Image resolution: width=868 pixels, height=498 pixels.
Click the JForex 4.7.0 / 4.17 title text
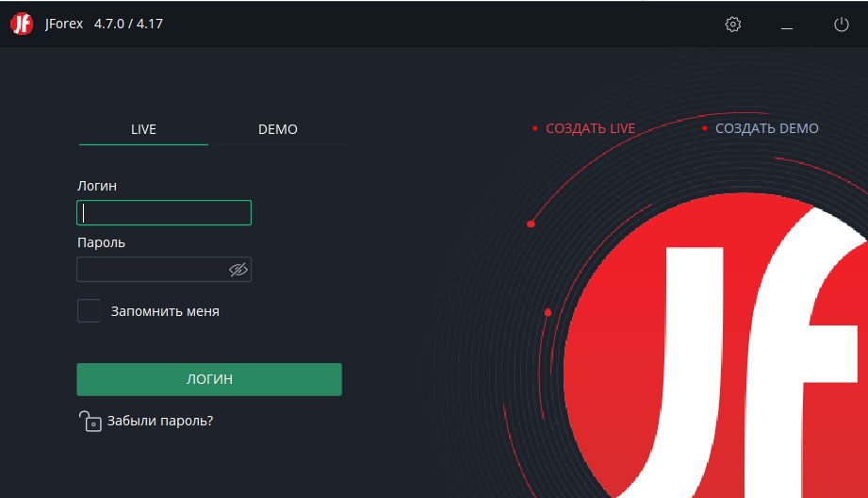point(104,25)
